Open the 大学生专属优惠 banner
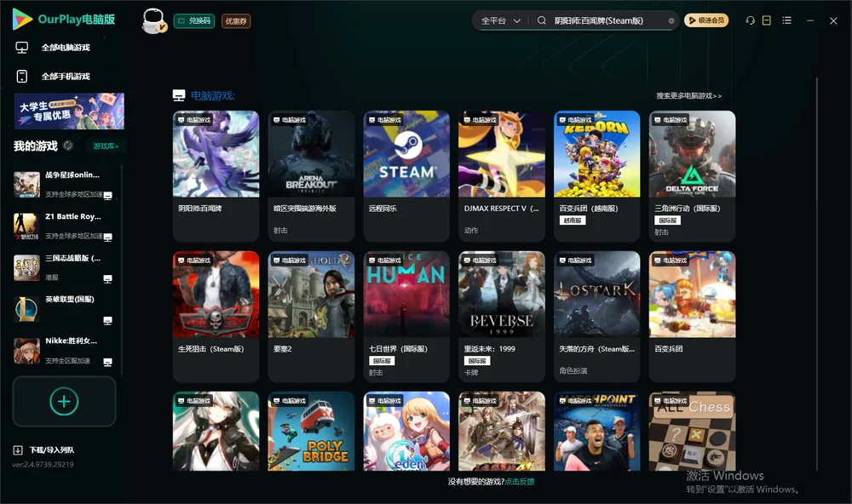 tap(69, 112)
